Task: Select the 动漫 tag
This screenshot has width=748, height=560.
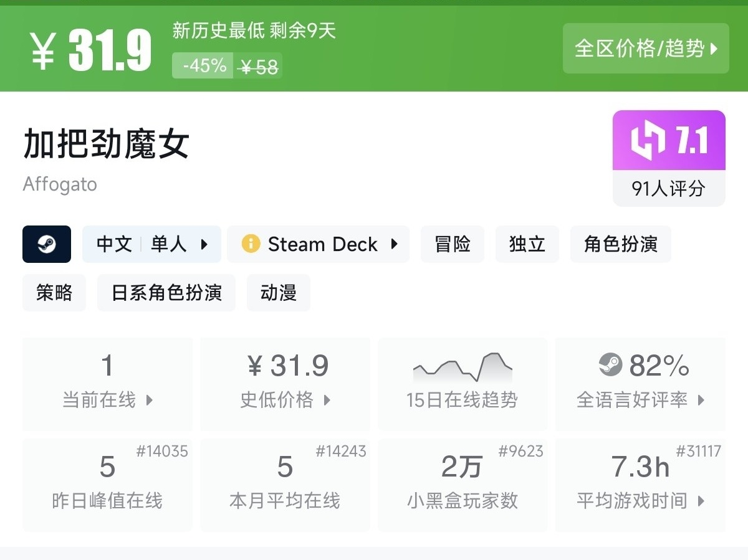Action: coord(279,293)
